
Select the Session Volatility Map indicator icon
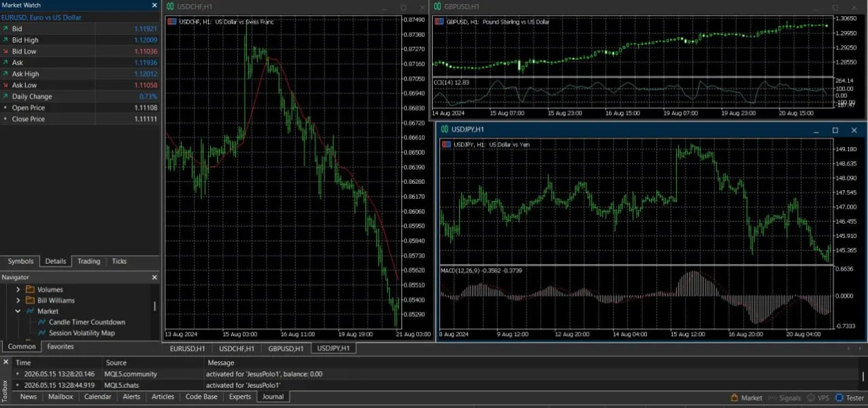click(41, 333)
